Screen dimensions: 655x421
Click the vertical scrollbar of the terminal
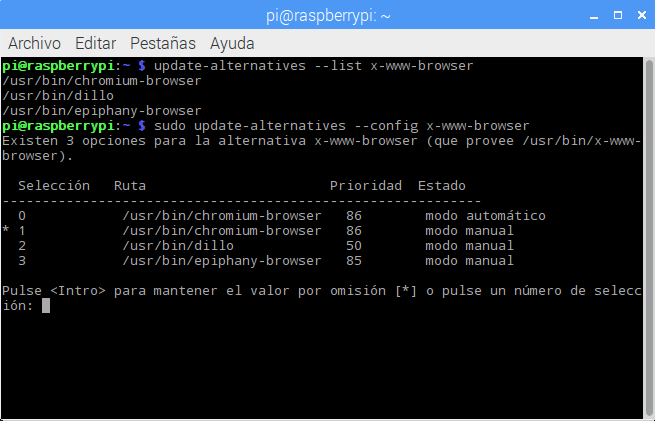pyautogui.click(x=649, y=238)
